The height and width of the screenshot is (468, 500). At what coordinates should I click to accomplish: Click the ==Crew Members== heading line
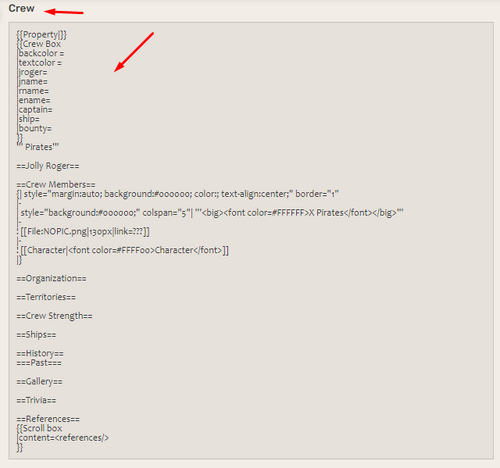56,184
